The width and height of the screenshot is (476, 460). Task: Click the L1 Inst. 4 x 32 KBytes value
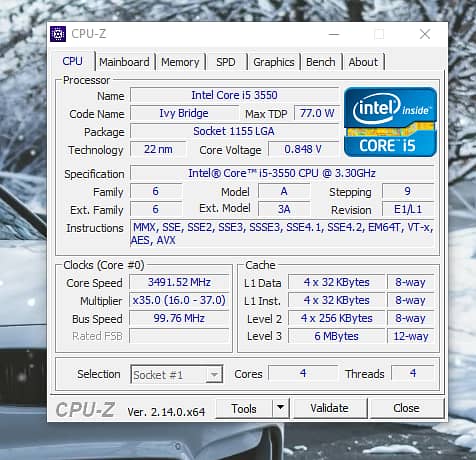coord(337,300)
